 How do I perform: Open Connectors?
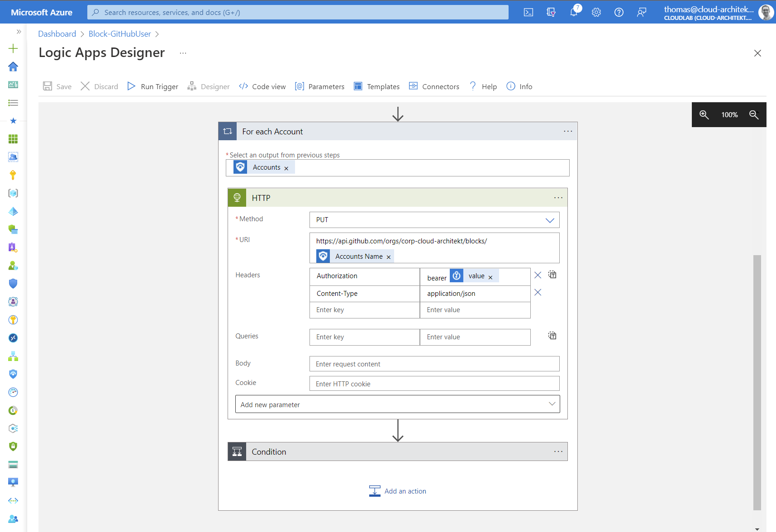click(434, 86)
